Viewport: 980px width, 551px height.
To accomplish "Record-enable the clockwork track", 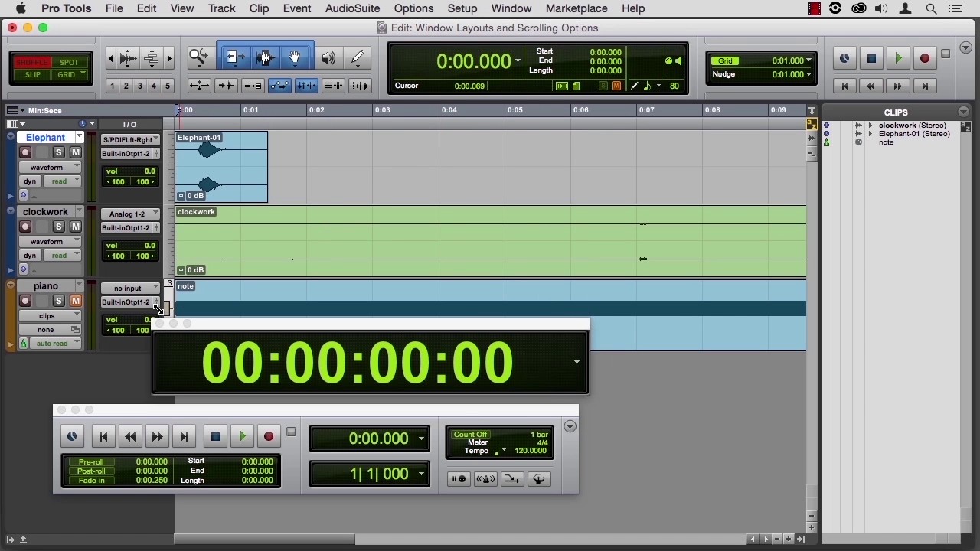I will [x=25, y=227].
